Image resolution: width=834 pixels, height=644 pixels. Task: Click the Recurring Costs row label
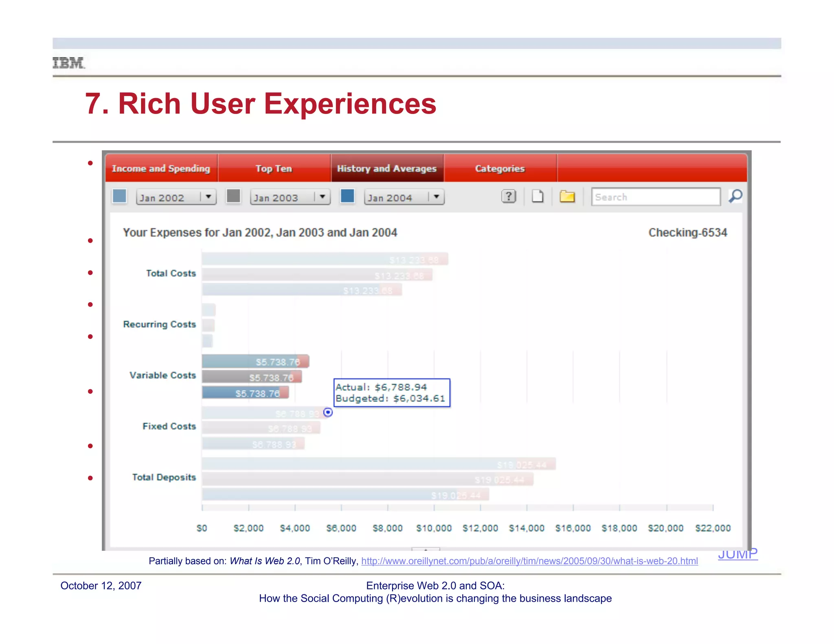pyautogui.click(x=160, y=324)
